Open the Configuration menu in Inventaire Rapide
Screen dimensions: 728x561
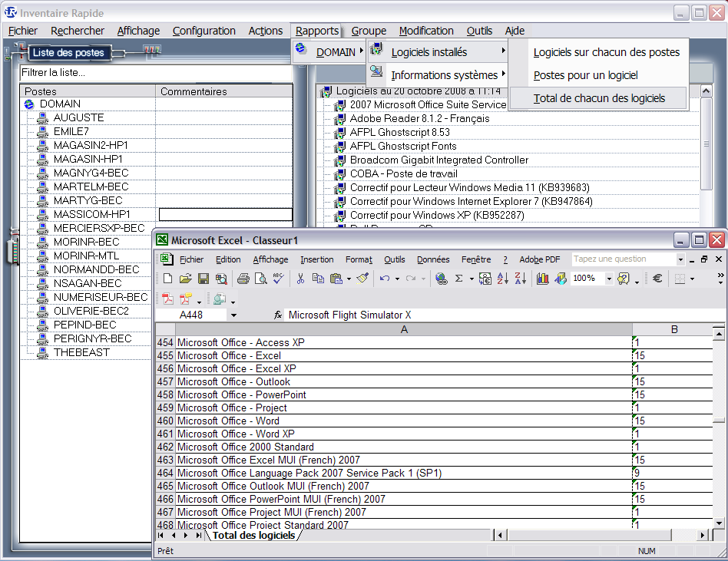point(204,31)
